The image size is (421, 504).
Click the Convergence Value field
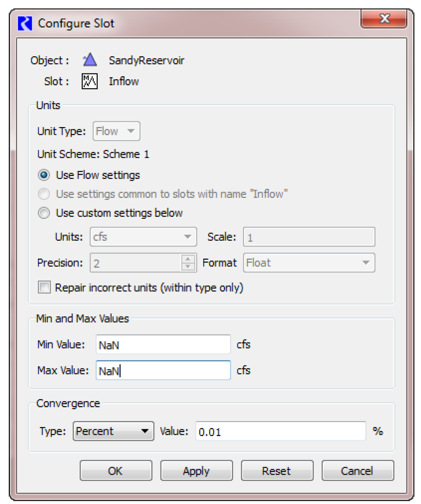(280, 431)
